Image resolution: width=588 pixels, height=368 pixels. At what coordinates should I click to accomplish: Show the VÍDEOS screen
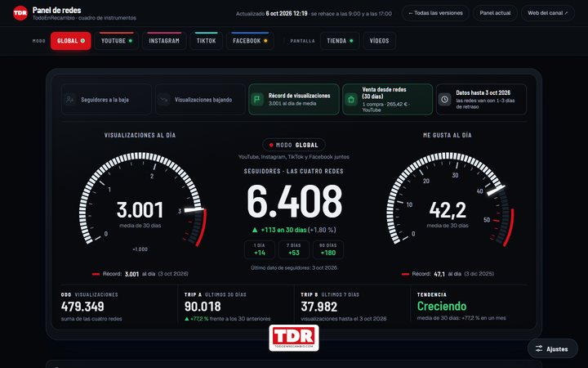pyautogui.click(x=379, y=41)
